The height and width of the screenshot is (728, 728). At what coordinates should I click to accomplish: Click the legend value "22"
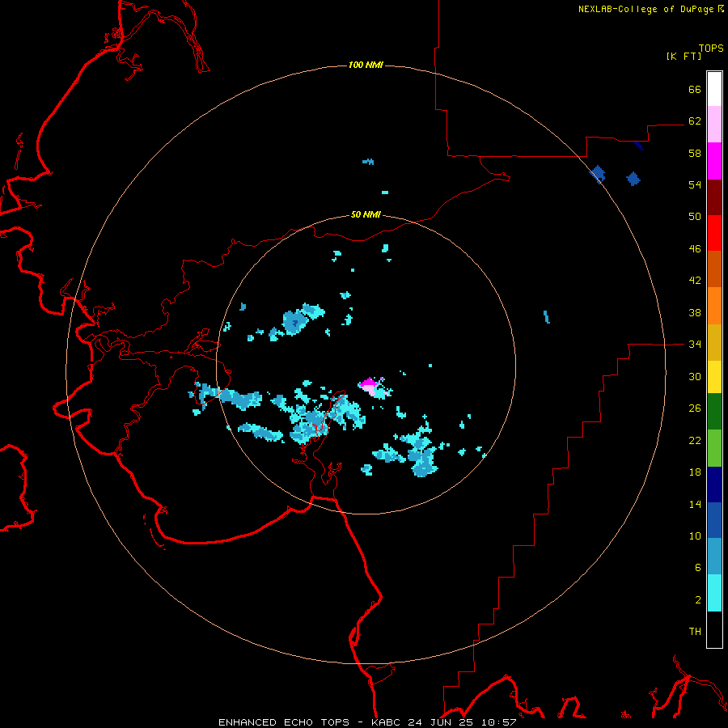coord(695,440)
